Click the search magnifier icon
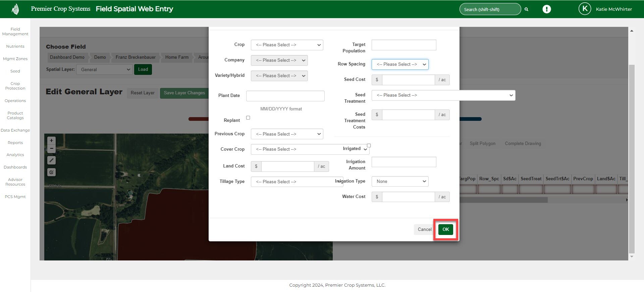This screenshot has height=292, width=644. pos(526,9)
